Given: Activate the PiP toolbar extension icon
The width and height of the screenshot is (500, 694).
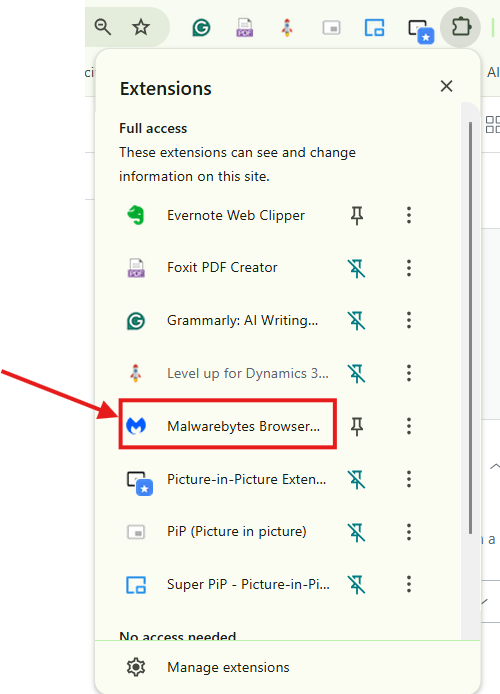Looking at the screenshot, I should [331, 28].
